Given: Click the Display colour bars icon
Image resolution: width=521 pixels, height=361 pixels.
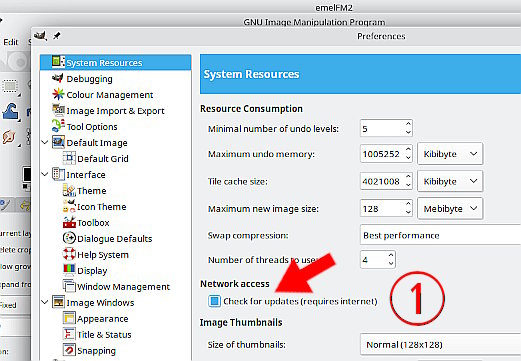Looking at the screenshot, I should click(x=69, y=270).
